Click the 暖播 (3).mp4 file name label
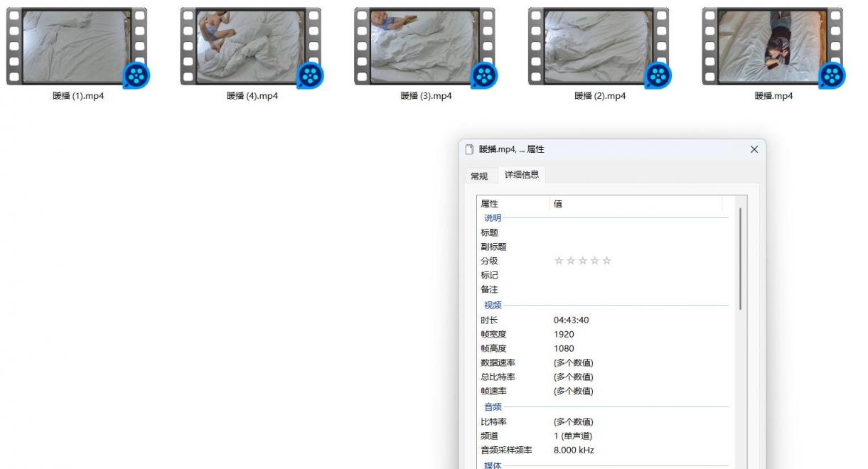Screen dimensions: 868x469 pos(426,96)
